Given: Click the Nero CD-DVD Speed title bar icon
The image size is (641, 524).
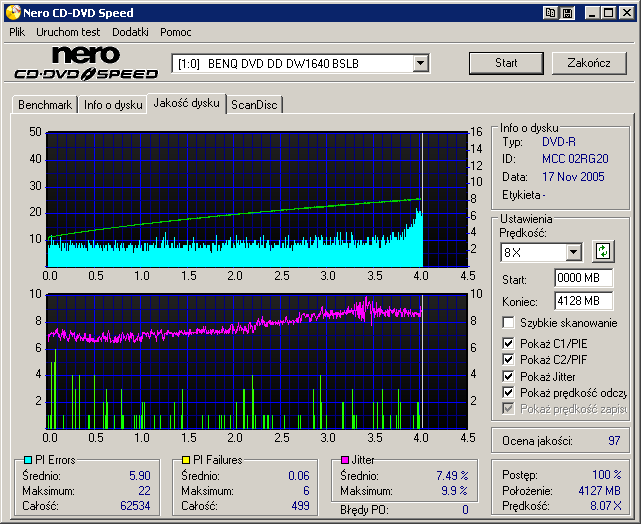Looking at the screenshot, I should coord(13,13).
